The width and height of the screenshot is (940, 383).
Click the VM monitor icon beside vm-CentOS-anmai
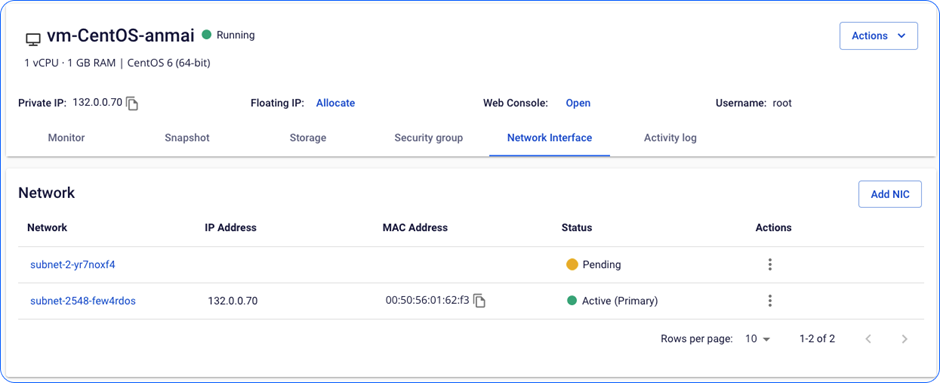coord(33,40)
